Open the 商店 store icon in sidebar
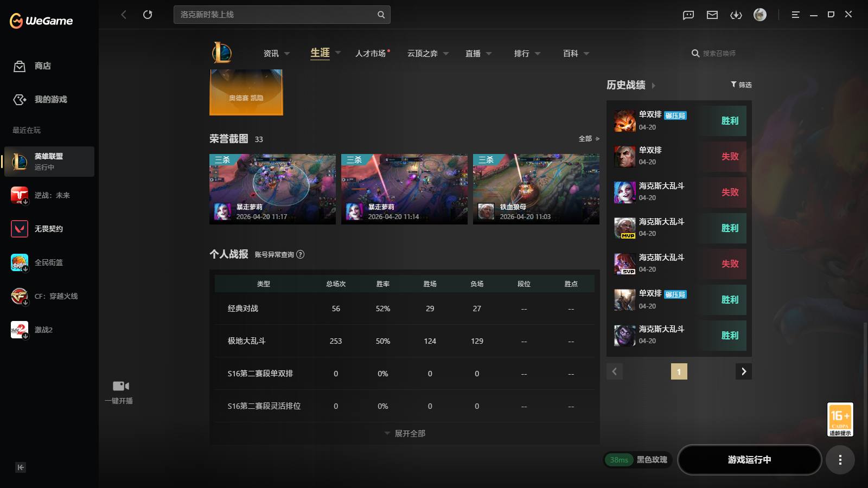 pyautogui.click(x=20, y=66)
